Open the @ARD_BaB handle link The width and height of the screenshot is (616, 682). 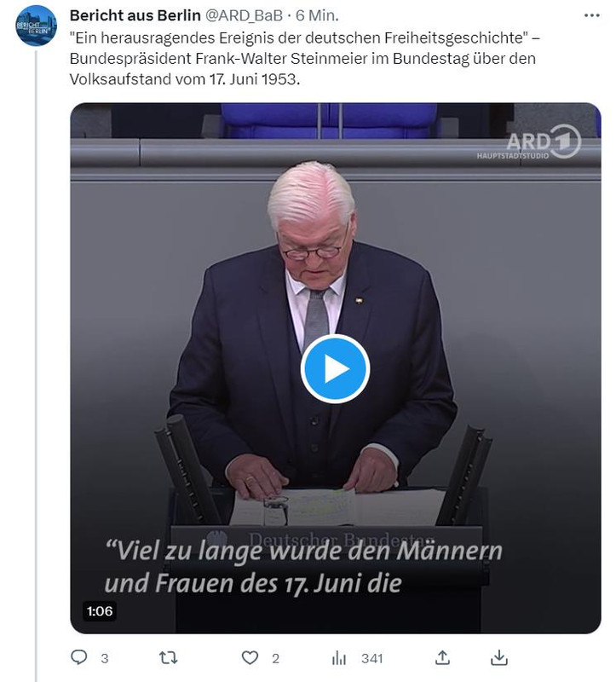point(244,15)
